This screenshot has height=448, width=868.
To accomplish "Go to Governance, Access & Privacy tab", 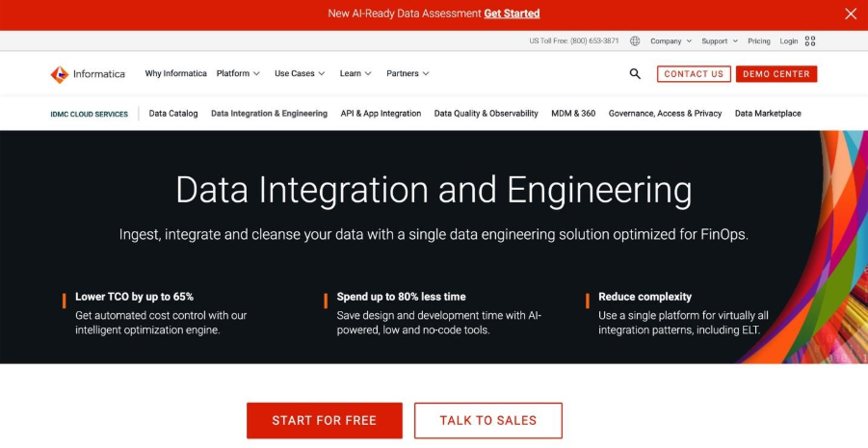I will [666, 114].
